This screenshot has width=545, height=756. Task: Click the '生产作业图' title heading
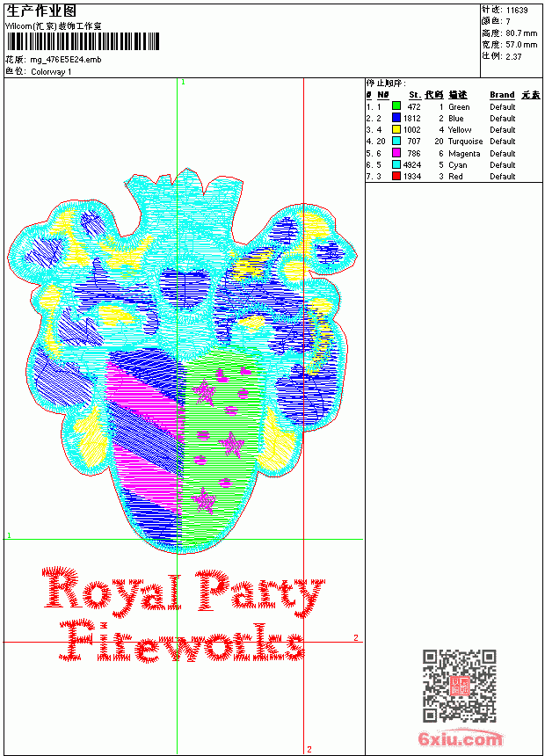[41, 11]
